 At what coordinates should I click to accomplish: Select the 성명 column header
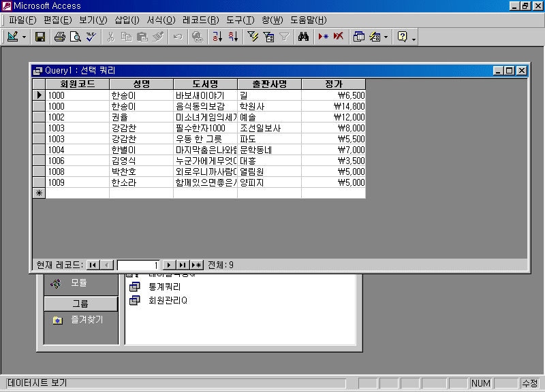pyautogui.click(x=142, y=84)
